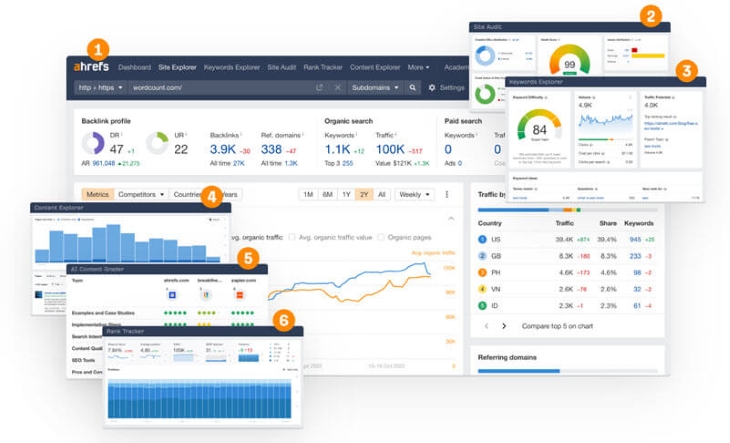Click the ahrefs logo
The height and width of the screenshot is (443, 730).
click(x=91, y=67)
